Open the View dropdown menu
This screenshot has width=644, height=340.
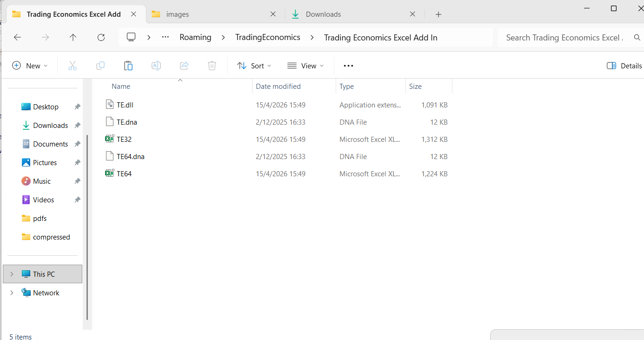[x=305, y=66]
